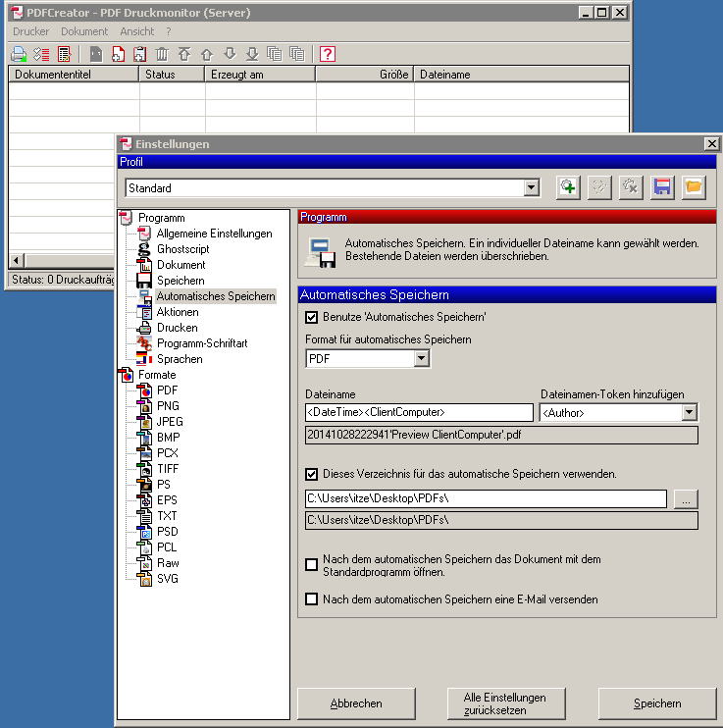Open options via the checklist toolbar icon
The height and width of the screenshot is (728, 723).
(41, 54)
